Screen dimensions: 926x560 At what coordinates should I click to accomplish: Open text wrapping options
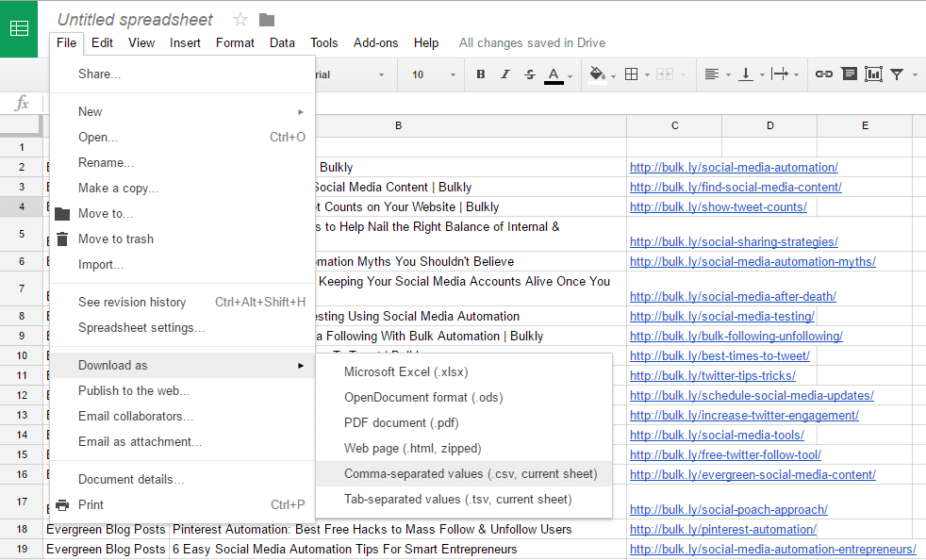pos(780,74)
